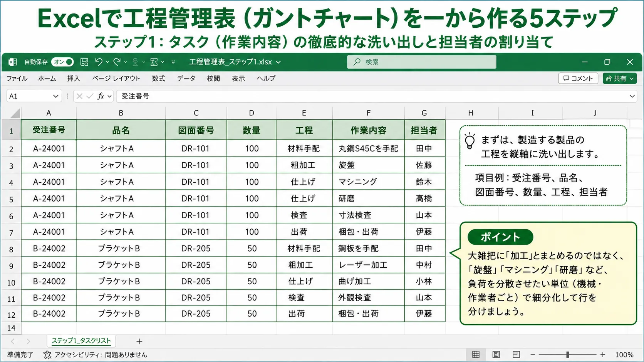Open the データ tab
Screen dimensions: 644x362
click(186, 78)
